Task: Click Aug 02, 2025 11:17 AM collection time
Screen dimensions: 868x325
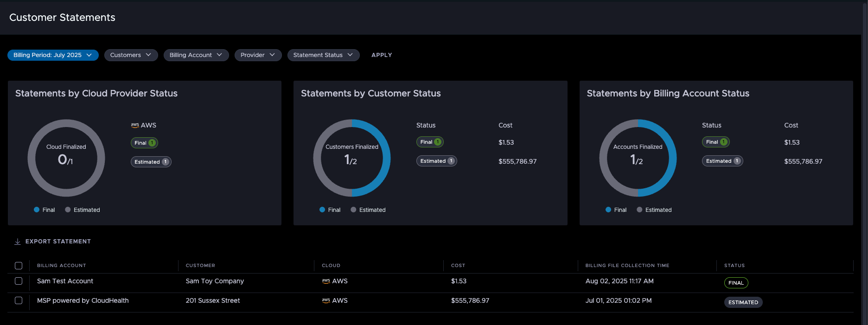Action: click(619, 281)
